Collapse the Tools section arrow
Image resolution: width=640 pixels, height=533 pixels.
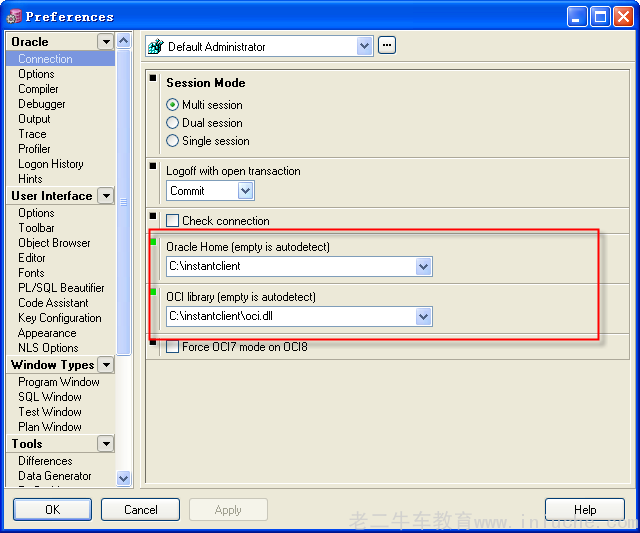coord(106,443)
